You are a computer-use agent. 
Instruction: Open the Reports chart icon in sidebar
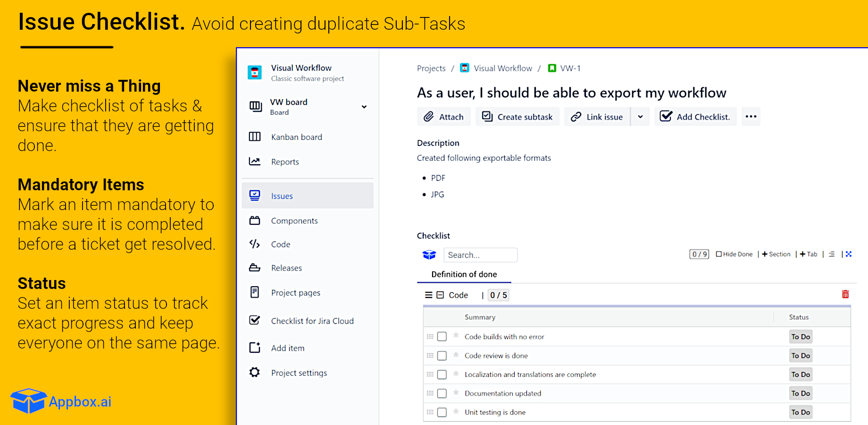click(255, 161)
